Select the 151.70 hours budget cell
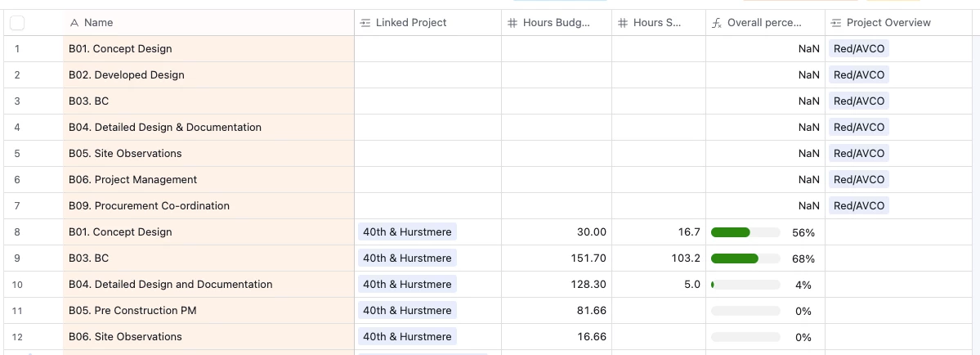Viewport: 980px width, 355px height. (x=557, y=258)
